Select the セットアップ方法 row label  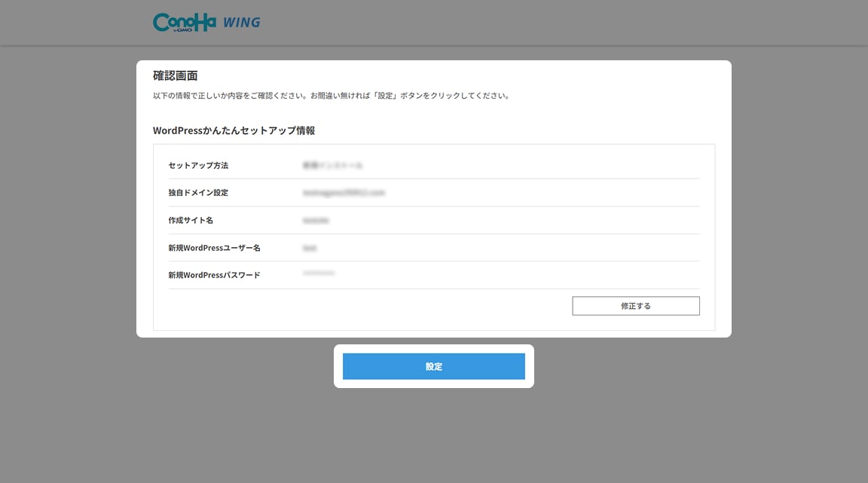click(198, 165)
